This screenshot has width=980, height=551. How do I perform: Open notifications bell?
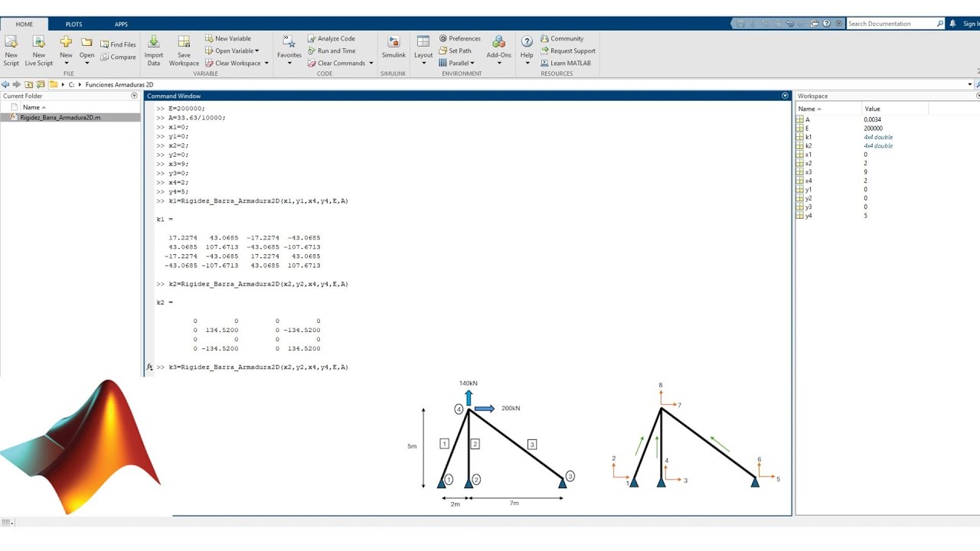[953, 24]
